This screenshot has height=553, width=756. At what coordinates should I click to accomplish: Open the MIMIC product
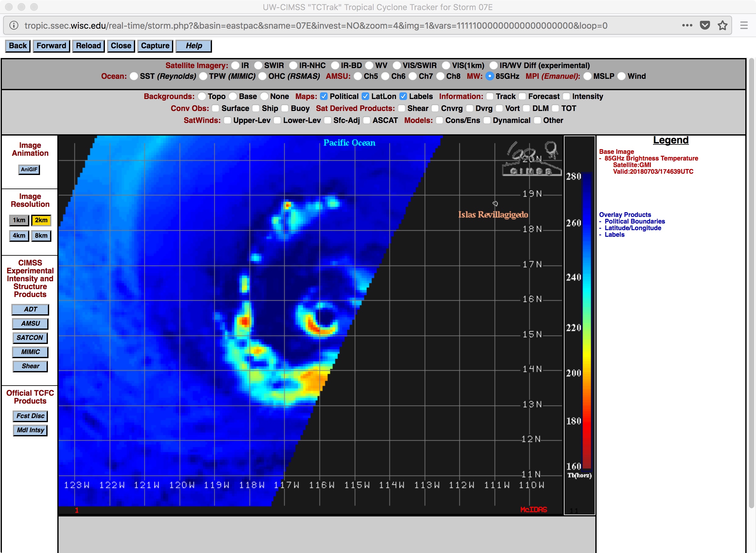tap(31, 352)
